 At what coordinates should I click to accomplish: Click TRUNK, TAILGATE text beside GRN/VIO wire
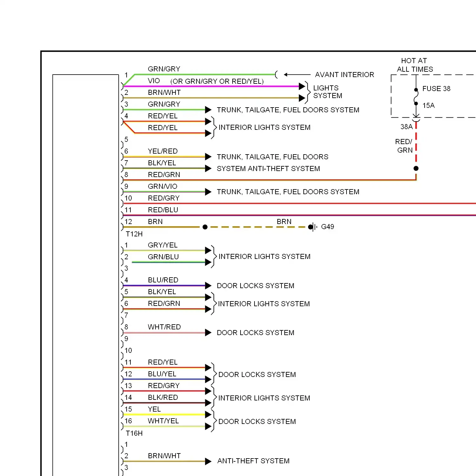pyautogui.click(x=288, y=192)
